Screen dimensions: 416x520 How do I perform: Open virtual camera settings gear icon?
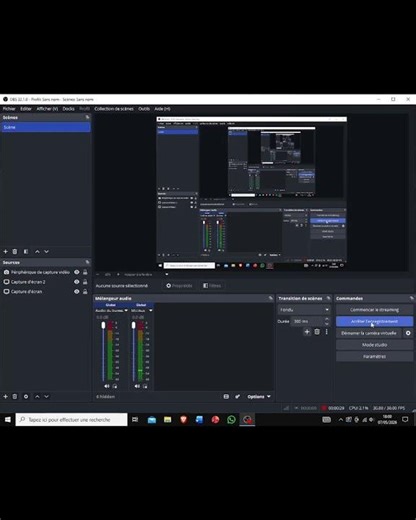click(x=408, y=333)
